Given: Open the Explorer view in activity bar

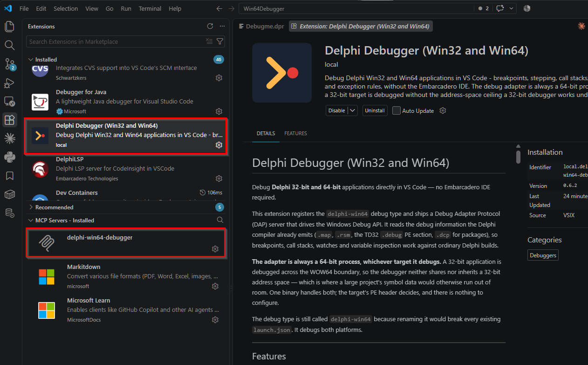Looking at the screenshot, I should coord(9,27).
